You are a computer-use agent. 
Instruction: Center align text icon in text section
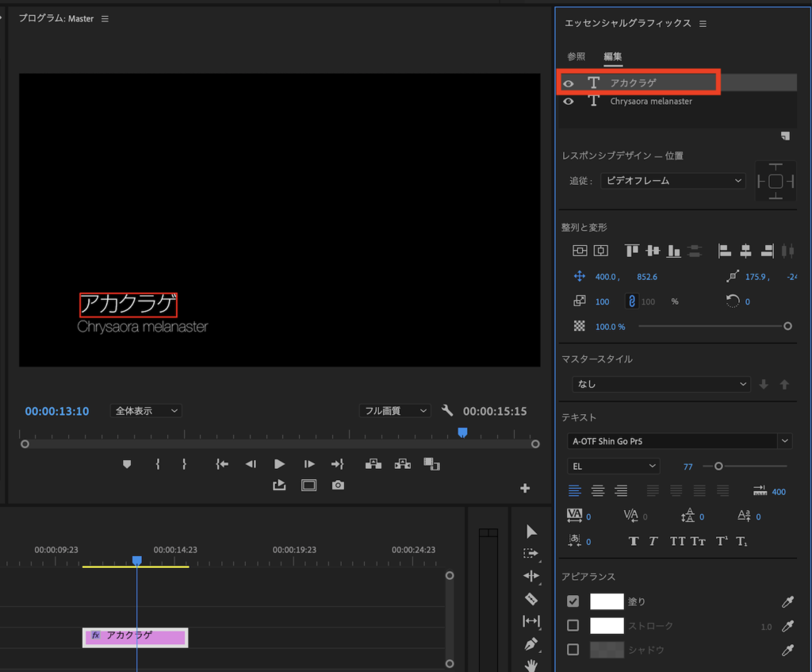tap(598, 491)
